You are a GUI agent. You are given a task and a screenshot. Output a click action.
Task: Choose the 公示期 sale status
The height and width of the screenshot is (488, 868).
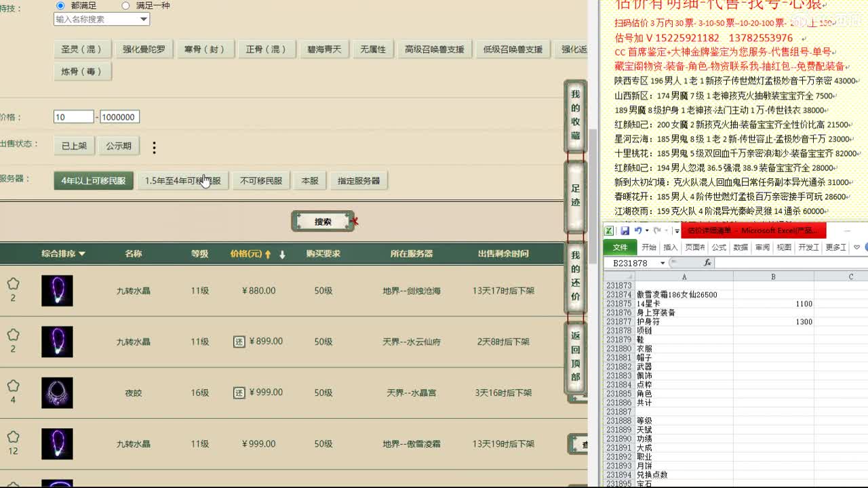tap(119, 146)
